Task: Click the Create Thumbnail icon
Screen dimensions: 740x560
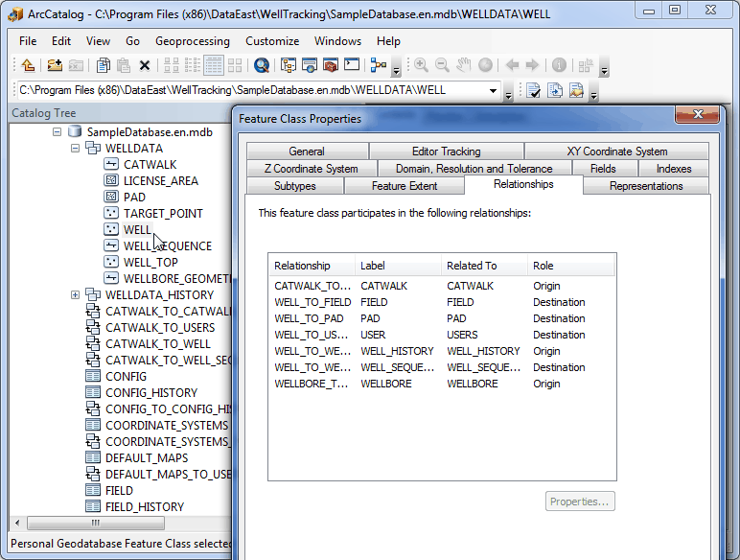Action: [586, 65]
